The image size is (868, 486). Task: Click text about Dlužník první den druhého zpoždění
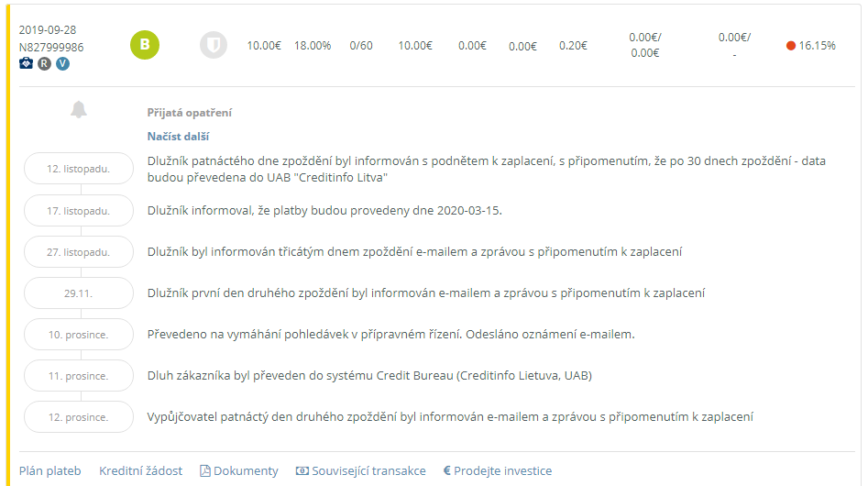(426, 293)
